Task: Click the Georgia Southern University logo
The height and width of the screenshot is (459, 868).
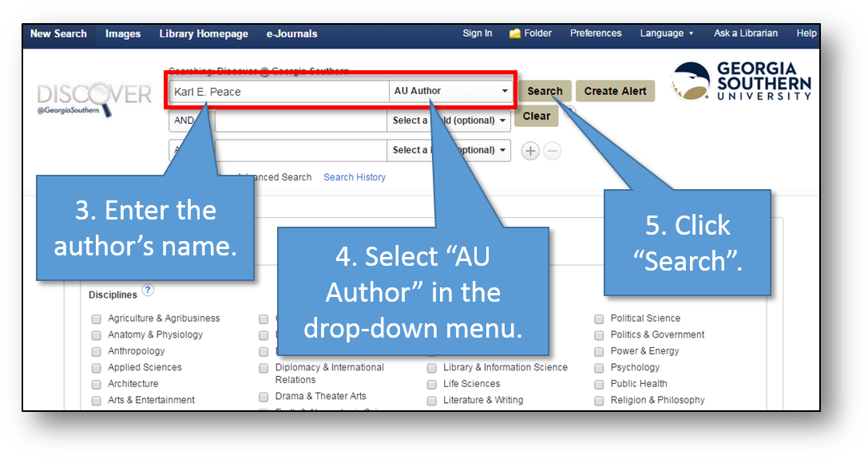Action: pyautogui.click(x=742, y=81)
